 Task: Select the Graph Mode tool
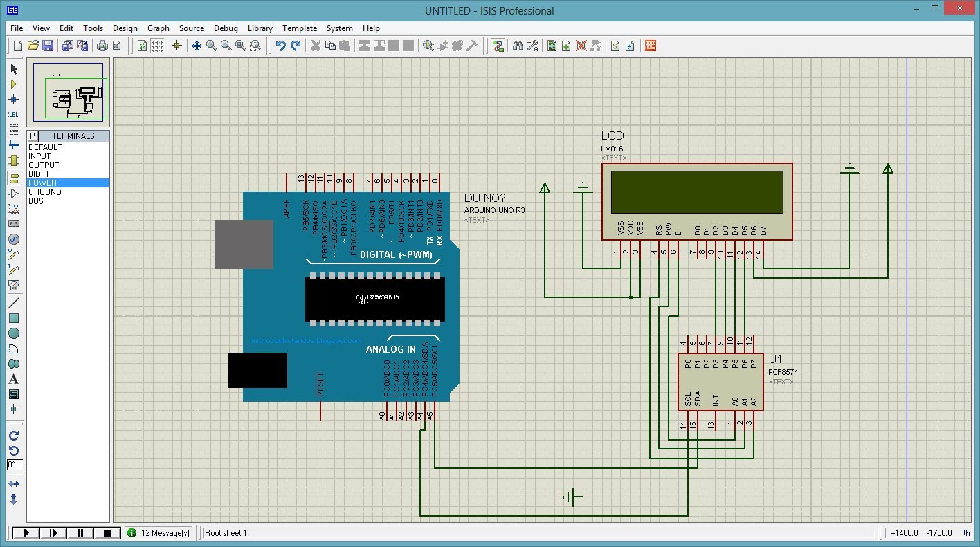[x=13, y=208]
